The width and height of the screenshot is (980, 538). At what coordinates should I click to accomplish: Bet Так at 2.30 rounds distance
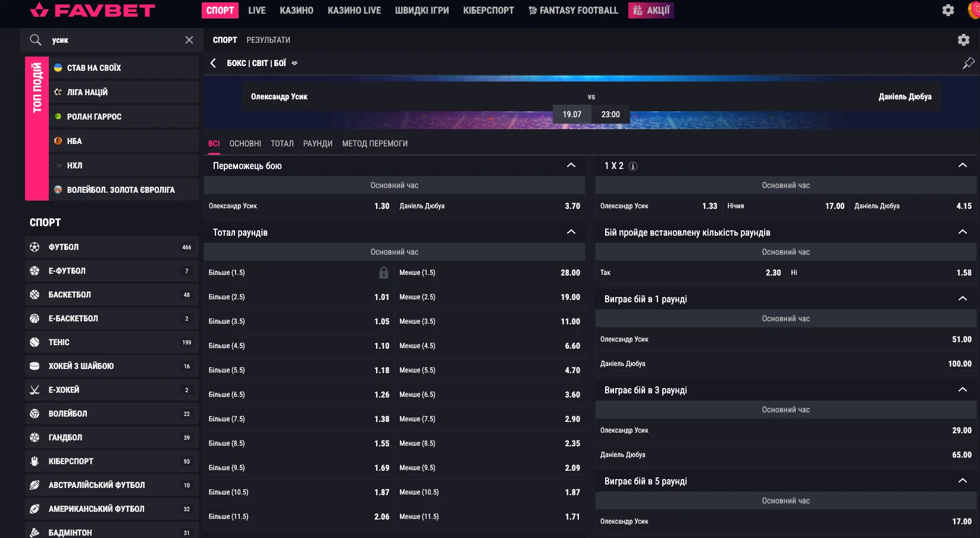click(690, 273)
